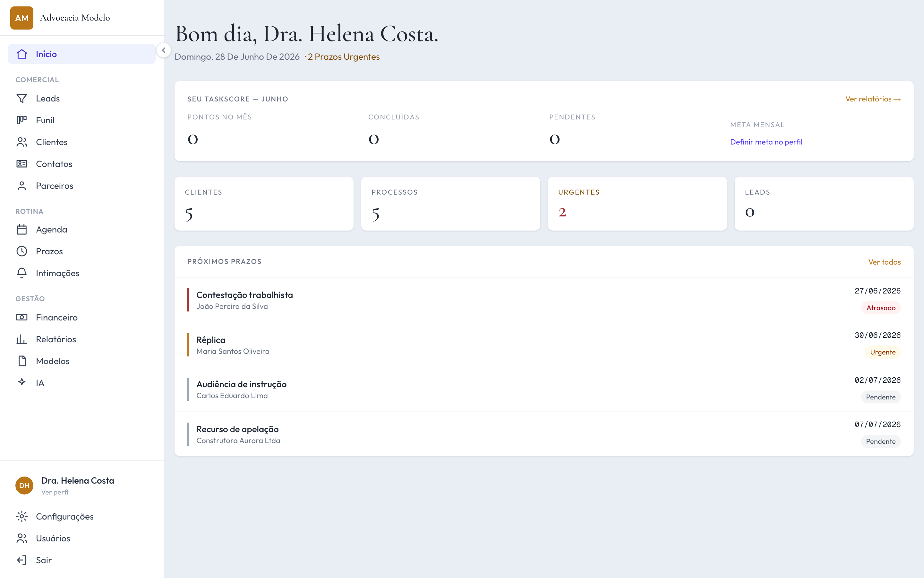Click Definir meta no perfil link
Viewport: 924px width, 578px height.
766,142
